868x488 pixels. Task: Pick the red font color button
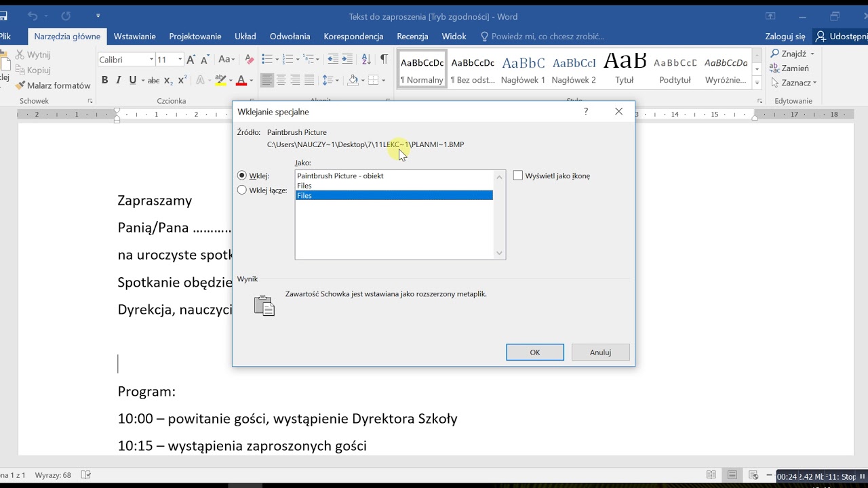[241, 80]
